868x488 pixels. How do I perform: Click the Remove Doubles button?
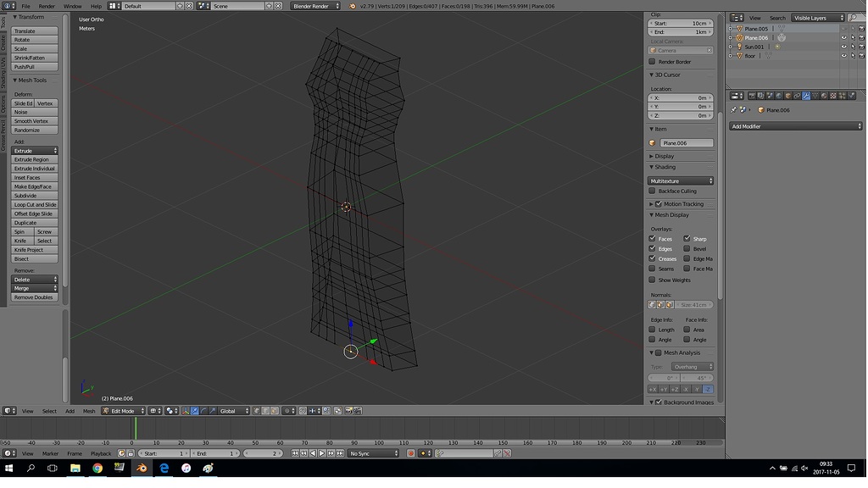(x=34, y=297)
